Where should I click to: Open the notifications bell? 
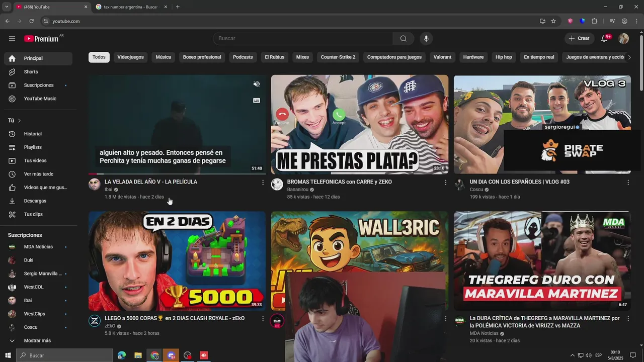coord(604,38)
